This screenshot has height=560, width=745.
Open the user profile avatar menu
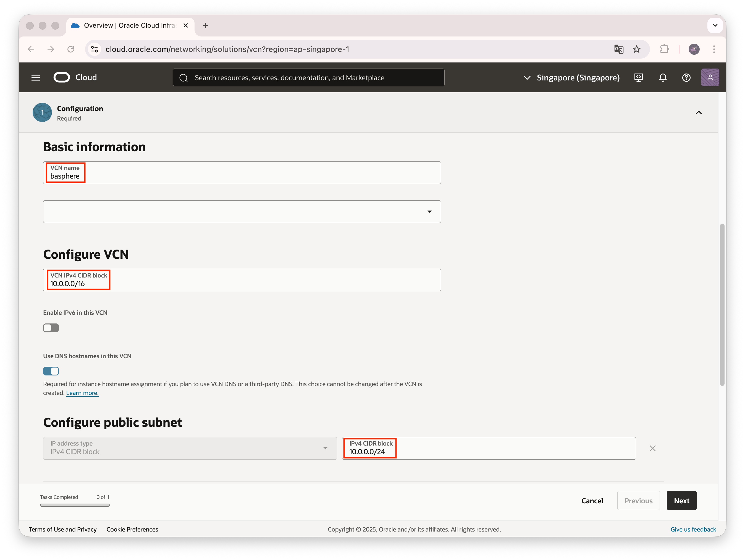point(710,77)
